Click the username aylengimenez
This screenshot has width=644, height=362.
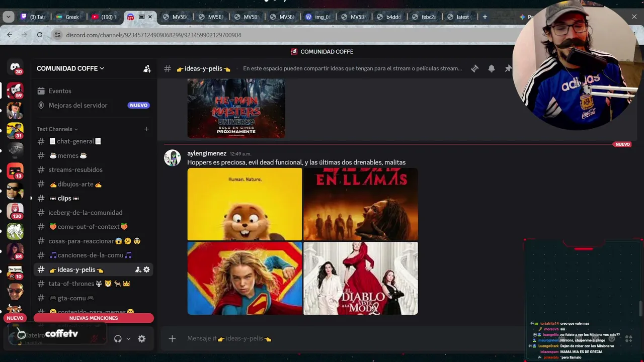click(x=207, y=153)
